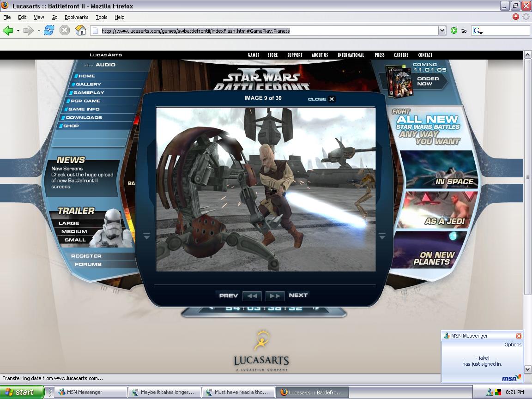
Task: Open the Google search engine icon
Action: click(477, 30)
